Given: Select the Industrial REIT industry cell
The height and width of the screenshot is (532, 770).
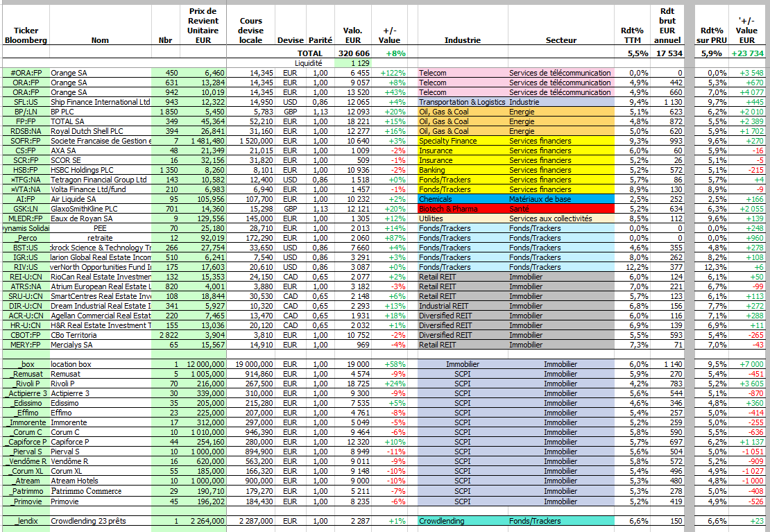Looking at the screenshot, I should pos(463,306).
